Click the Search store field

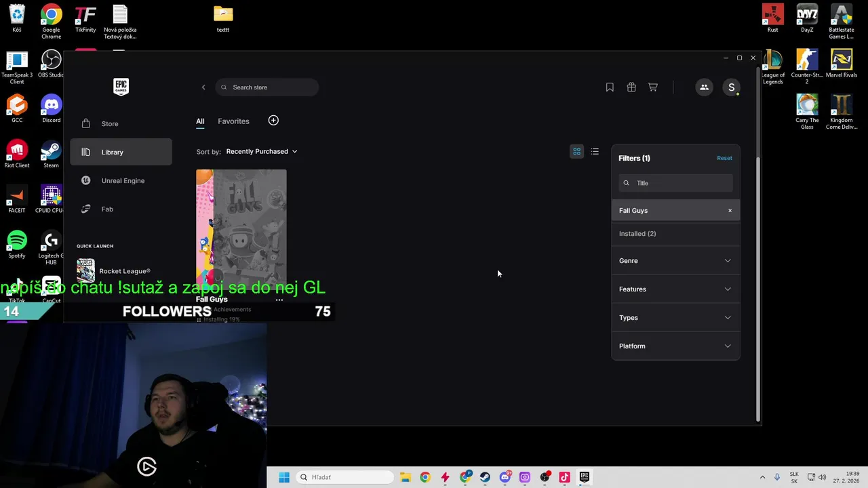[x=267, y=87]
